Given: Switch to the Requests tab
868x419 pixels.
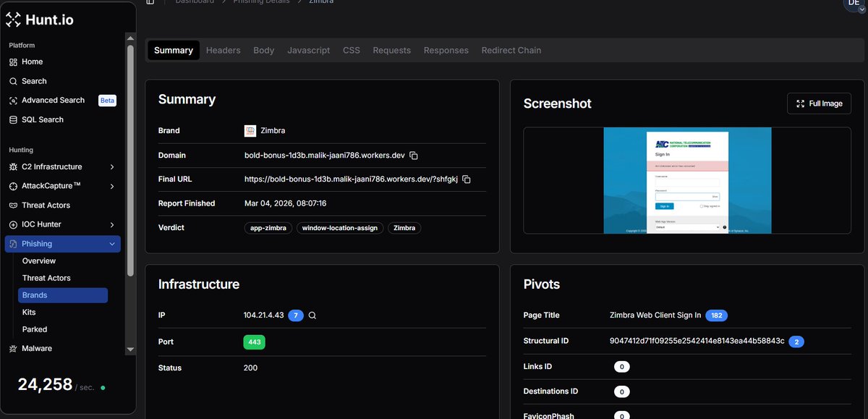Looking at the screenshot, I should pos(392,50).
